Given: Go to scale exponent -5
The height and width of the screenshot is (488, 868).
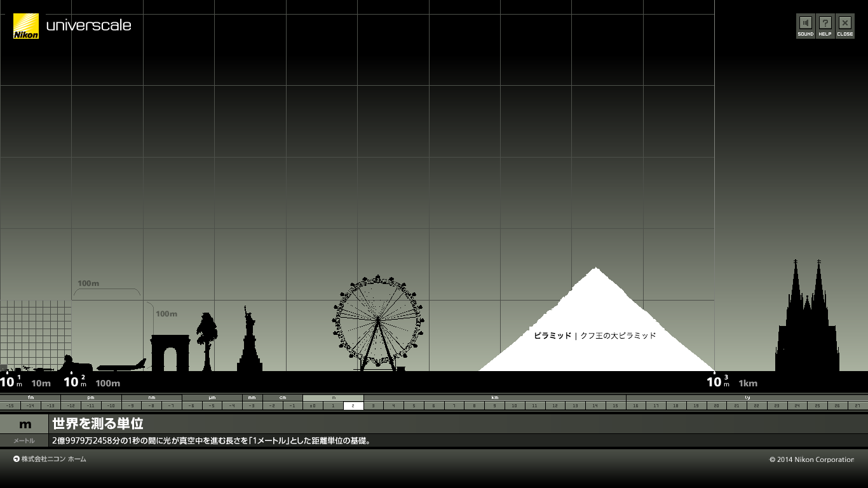Looking at the screenshot, I should click(212, 405).
